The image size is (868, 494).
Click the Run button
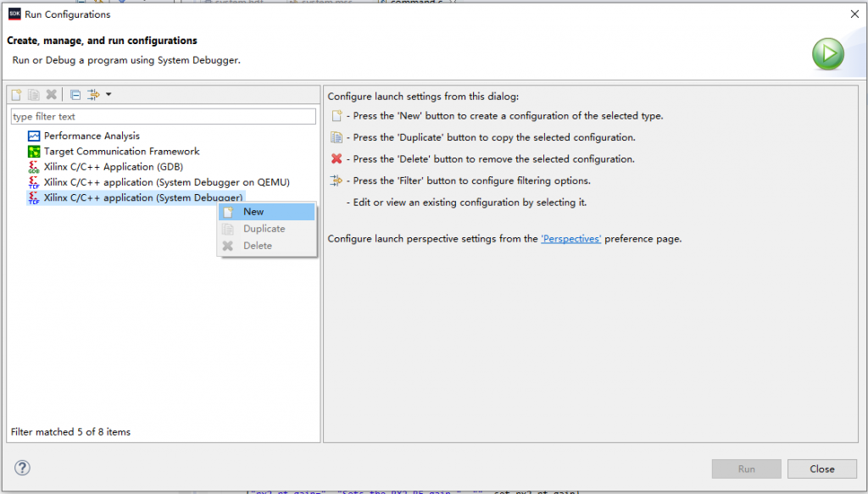pyautogui.click(x=746, y=469)
